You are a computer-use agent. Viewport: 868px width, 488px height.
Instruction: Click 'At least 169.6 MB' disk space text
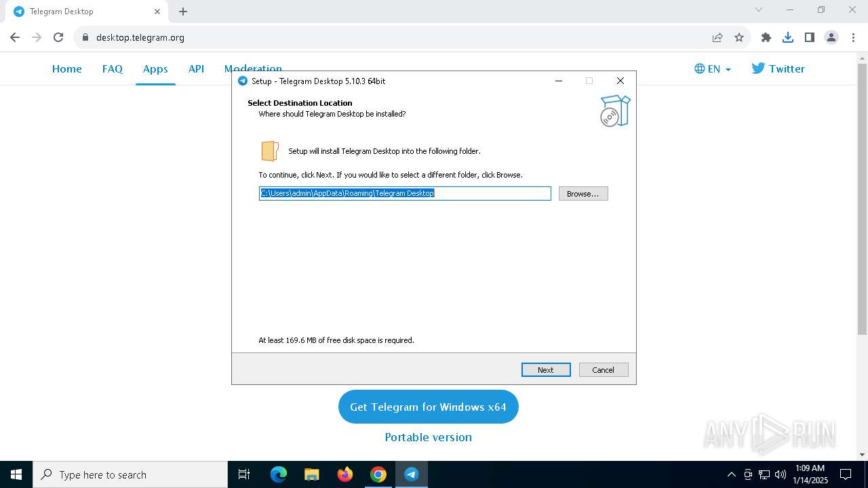336,340
